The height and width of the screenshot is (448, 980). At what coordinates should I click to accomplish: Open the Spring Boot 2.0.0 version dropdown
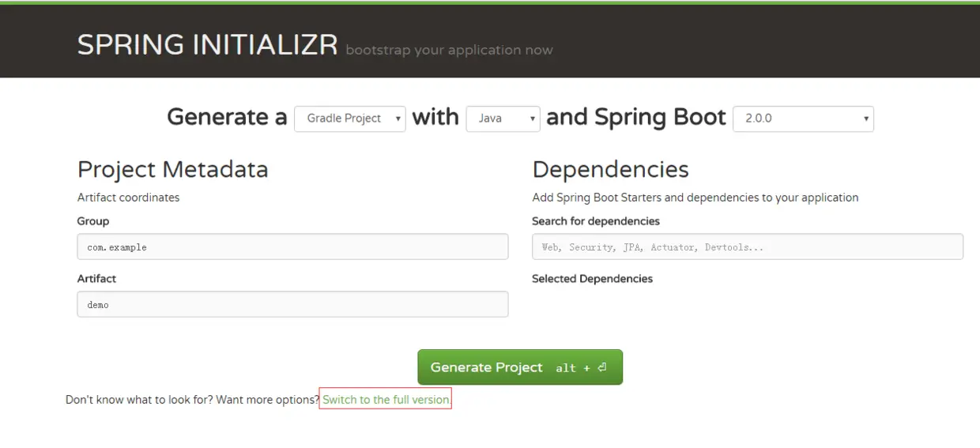pyautogui.click(x=804, y=119)
